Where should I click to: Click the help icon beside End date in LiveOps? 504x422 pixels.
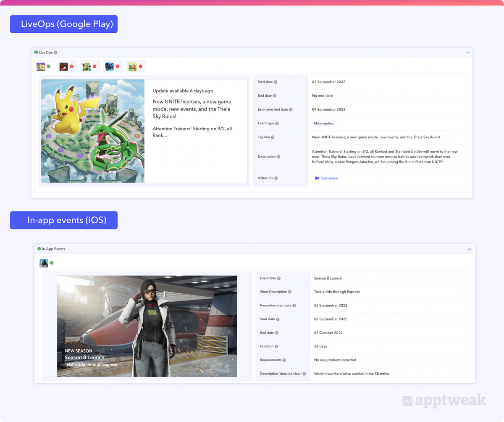(x=274, y=96)
